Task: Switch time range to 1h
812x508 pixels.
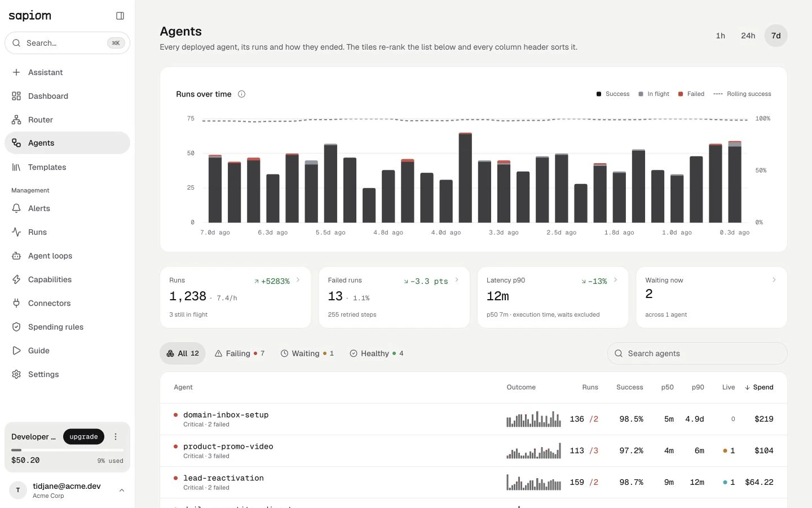Action: (720, 36)
